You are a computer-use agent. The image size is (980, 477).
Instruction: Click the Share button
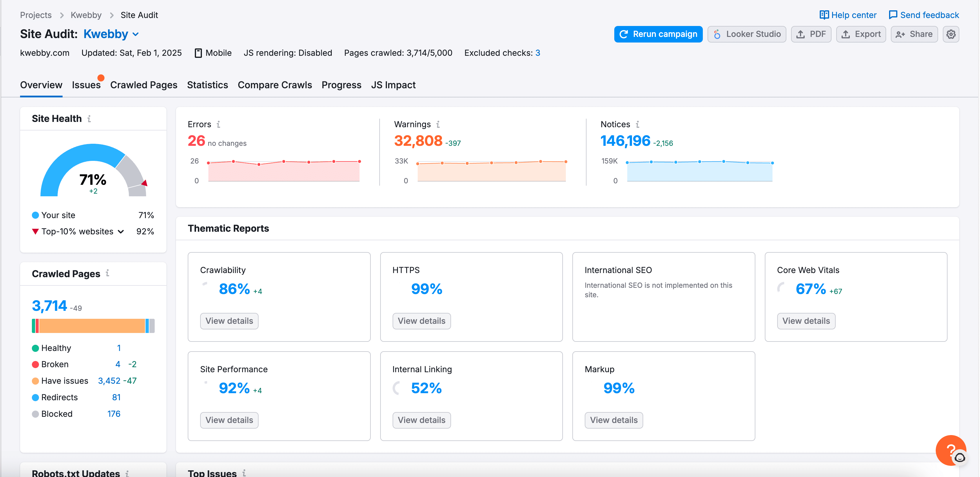(x=914, y=34)
